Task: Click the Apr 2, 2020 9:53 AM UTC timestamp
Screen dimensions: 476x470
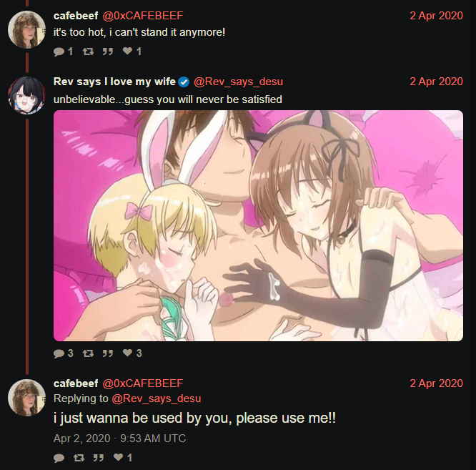Action: coord(119,439)
